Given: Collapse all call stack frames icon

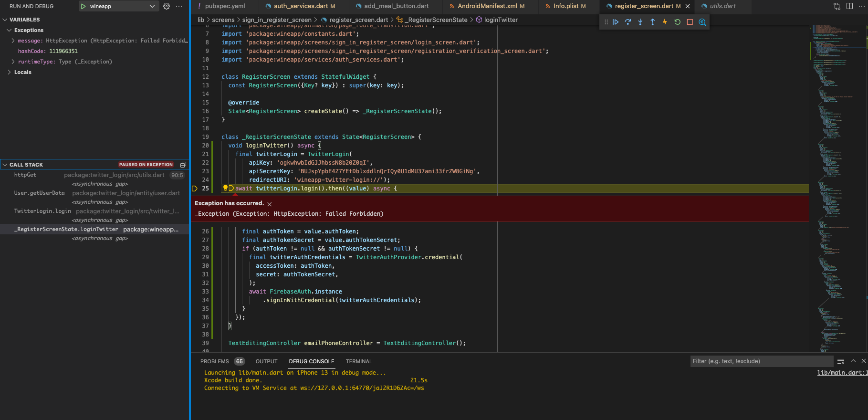Looking at the screenshot, I should [x=183, y=165].
